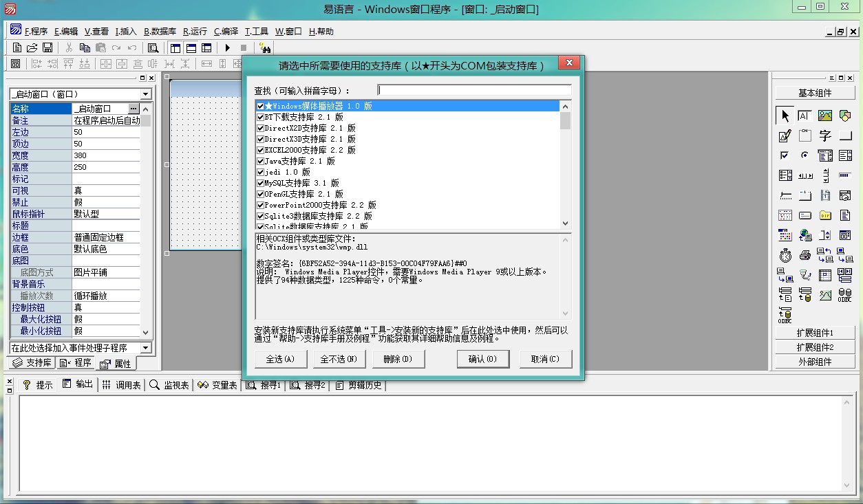Select the 边框 property value 普通固定边框
The width and height of the screenshot is (863, 504).
tap(106, 237)
